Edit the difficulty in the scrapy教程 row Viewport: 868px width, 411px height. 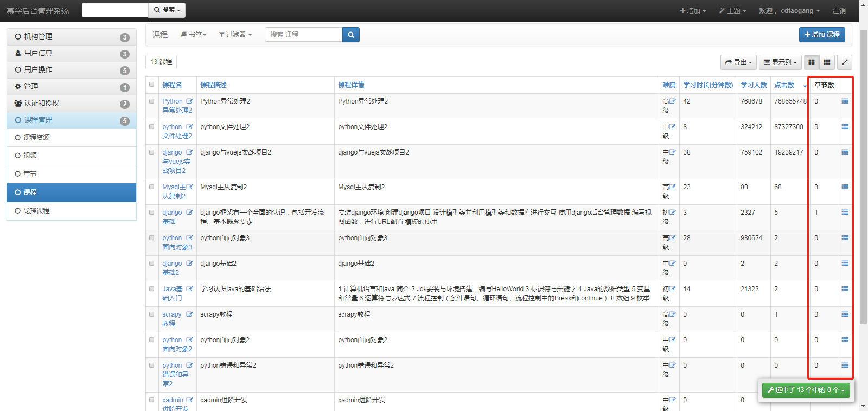pos(673,314)
